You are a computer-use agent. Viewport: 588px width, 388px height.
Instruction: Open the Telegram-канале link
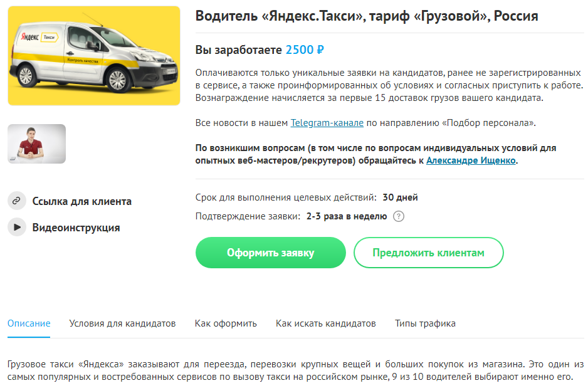point(327,123)
